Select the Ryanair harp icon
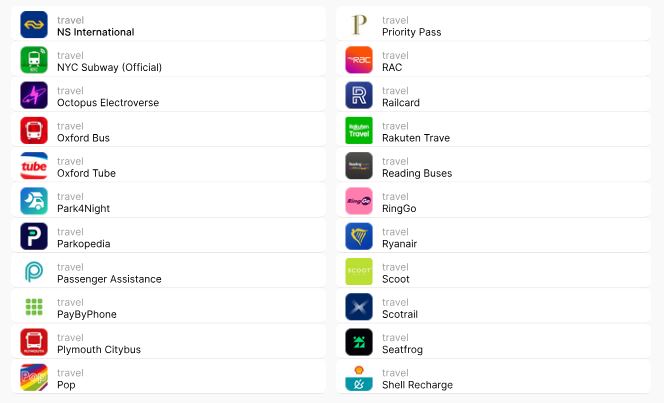 pyautogui.click(x=359, y=236)
